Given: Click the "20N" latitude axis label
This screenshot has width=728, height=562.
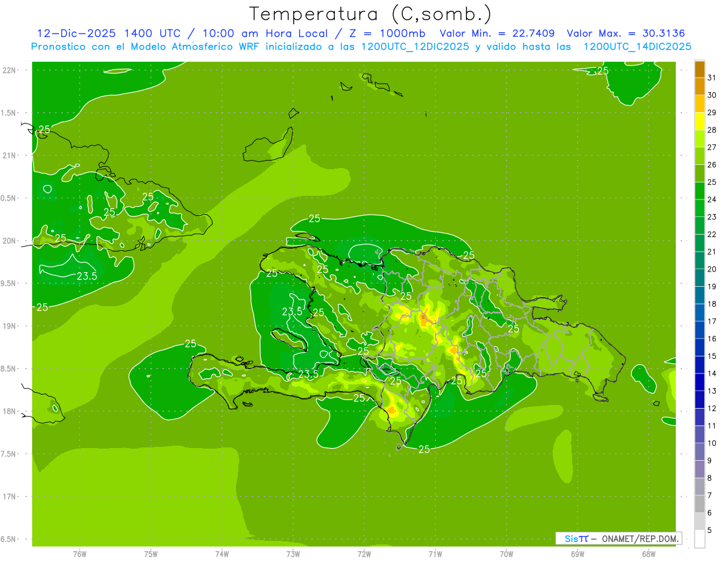Looking at the screenshot, I should pyautogui.click(x=9, y=241).
